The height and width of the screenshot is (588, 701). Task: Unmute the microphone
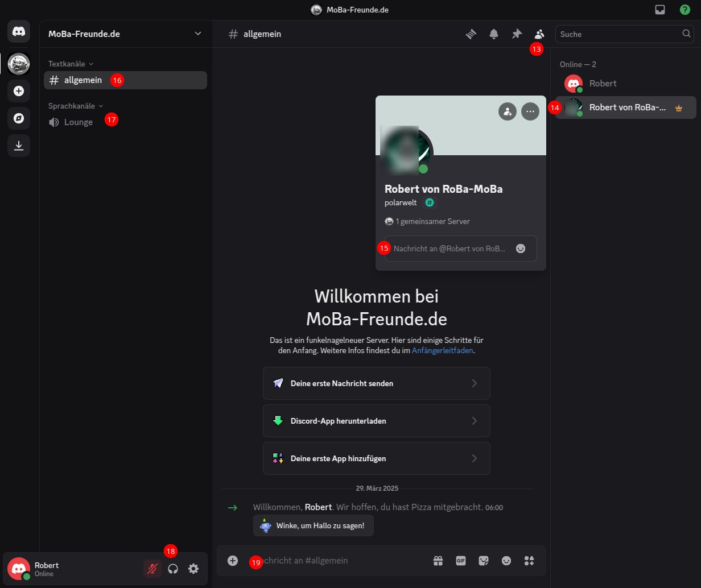point(152,569)
